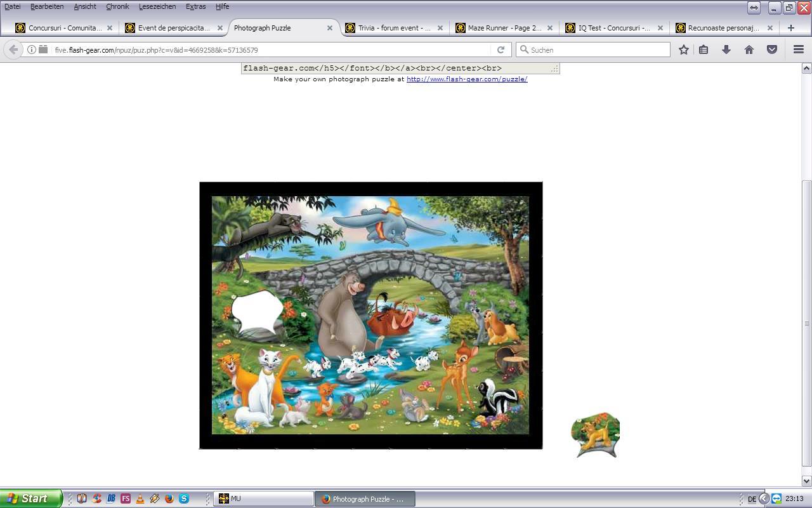
Task: Bookmark this page with the star icon
Action: 684,50
